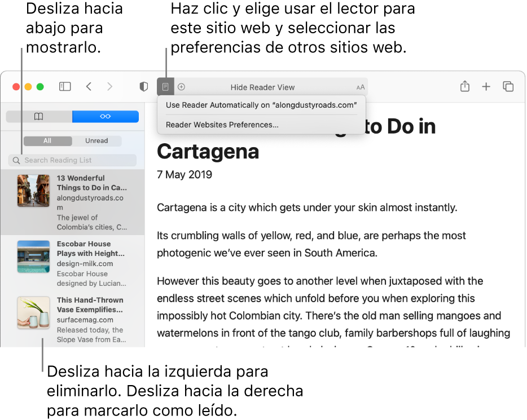Click the design-milk.com source text
Screen dimensions: 527x420
[85, 263]
